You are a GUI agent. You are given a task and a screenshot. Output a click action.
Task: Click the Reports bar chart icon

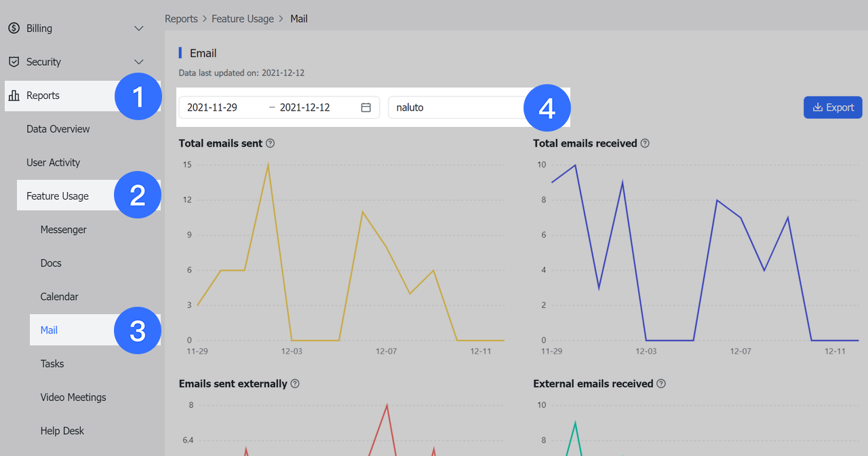pyautogui.click(x=14, y=96)
